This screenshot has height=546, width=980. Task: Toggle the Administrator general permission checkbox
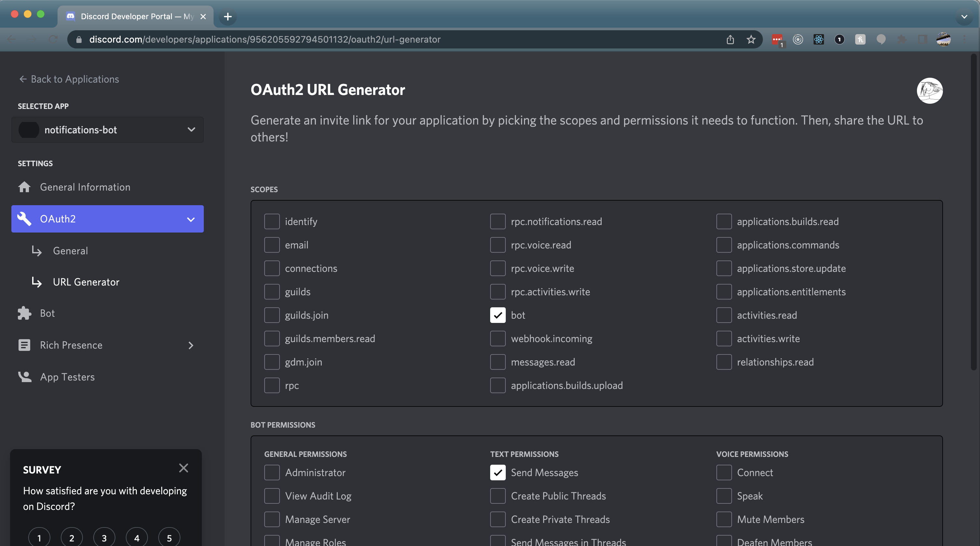tap(271, 472)
